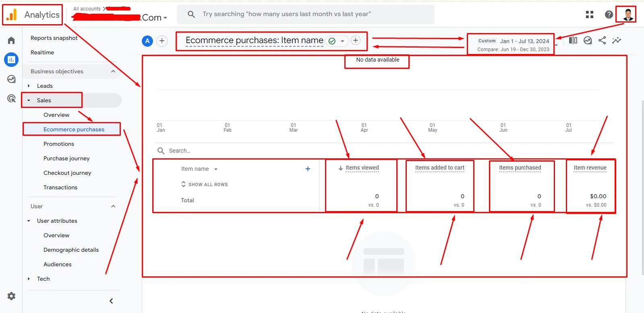Click the Analytics logo
644x313 pixels.
click(33, 15)
